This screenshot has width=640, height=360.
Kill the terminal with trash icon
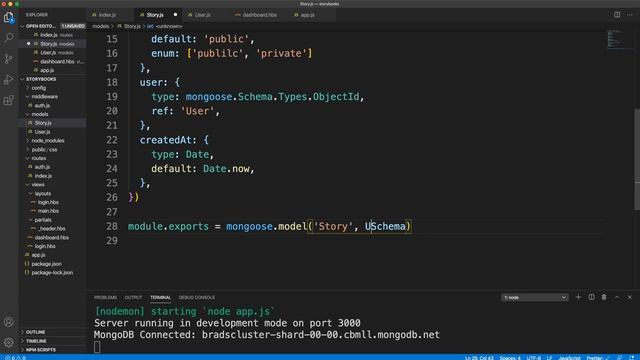pyautogui.click(x=604, y=297)
